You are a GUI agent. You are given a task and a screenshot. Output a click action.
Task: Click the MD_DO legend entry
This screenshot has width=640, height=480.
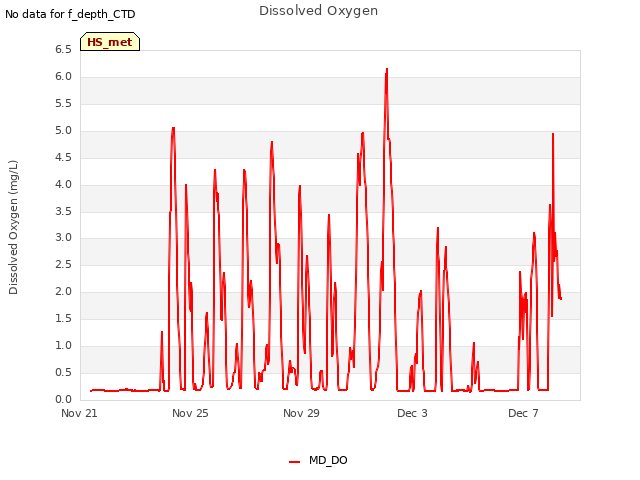(318, 460)
